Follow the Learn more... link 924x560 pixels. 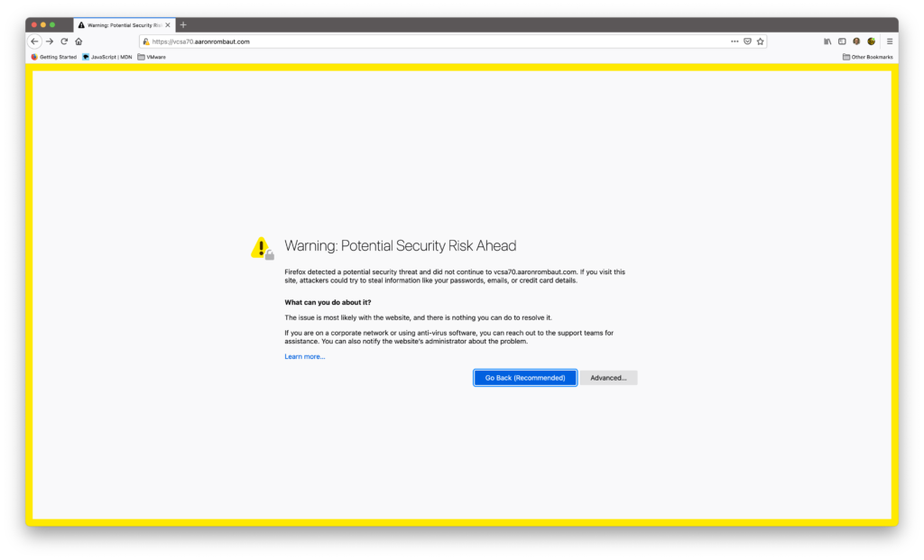pos(305,356)
